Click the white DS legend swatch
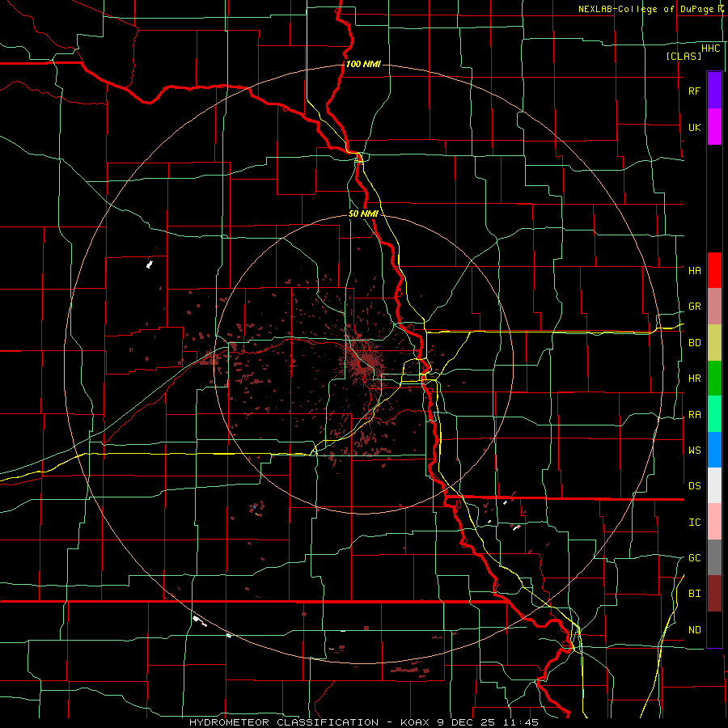 pyautogui.click(x=714, y=485)
